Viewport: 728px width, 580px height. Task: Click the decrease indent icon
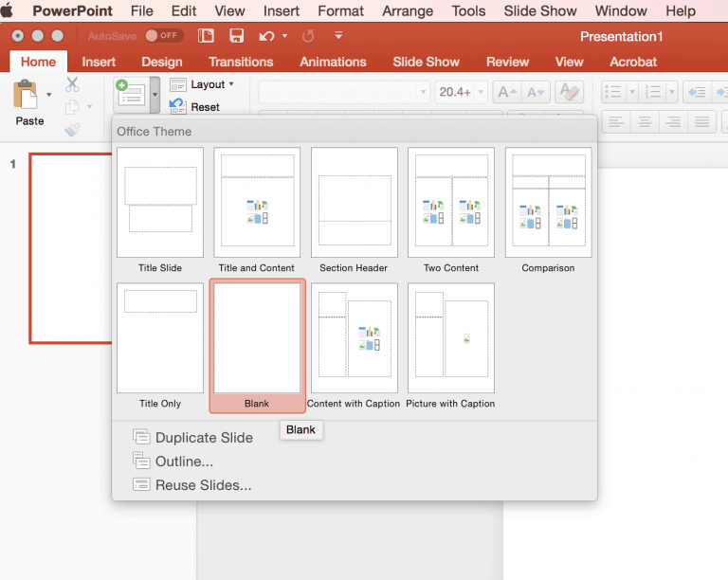697,92
